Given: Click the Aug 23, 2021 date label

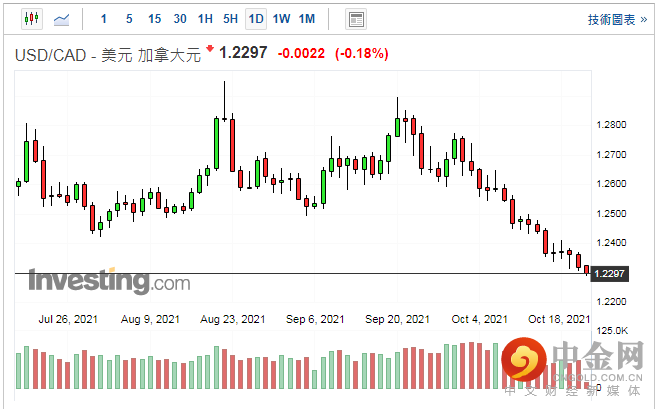Looking at the screenshot, I should point(232,319).
